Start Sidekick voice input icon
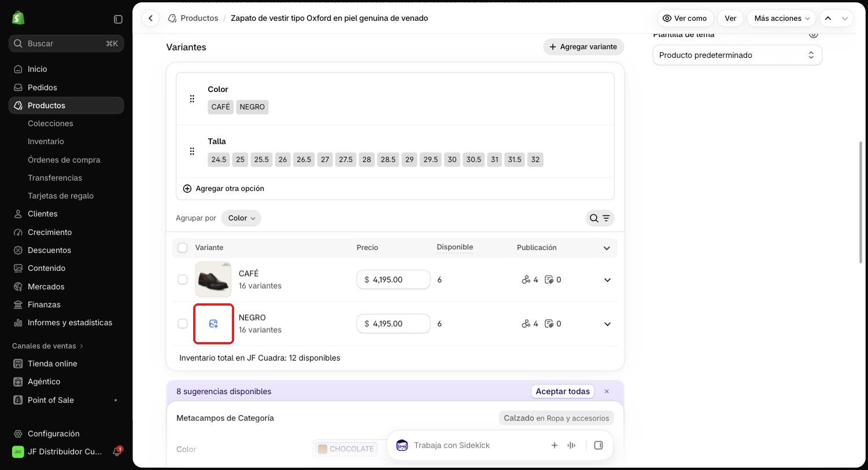The width and height of the screenshot is (868, 470). 571,445
